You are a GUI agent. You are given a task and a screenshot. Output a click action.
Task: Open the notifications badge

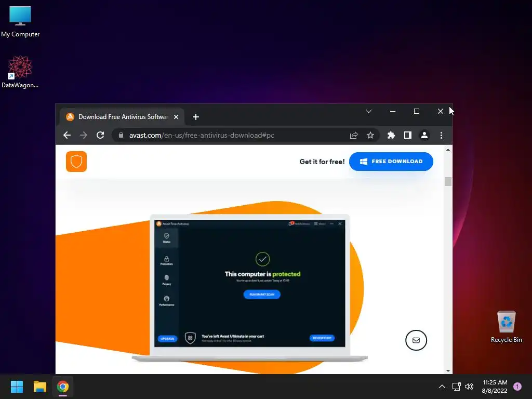click(x=517, y=387)
